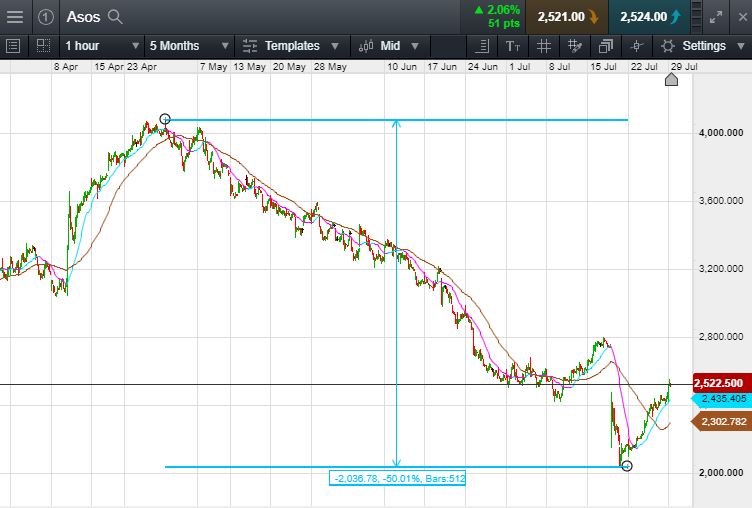Toggle the crosshair cursor tool

636,46
